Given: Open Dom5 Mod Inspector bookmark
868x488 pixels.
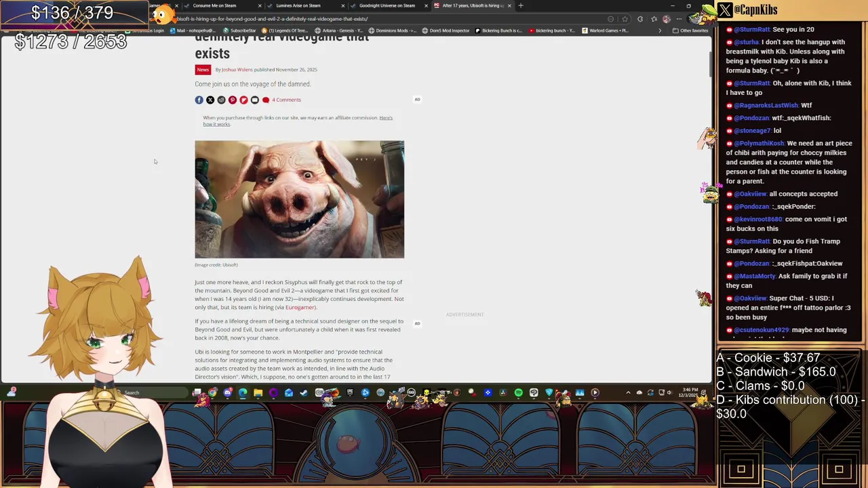Looking at the screenshot, I should (446, 30).
